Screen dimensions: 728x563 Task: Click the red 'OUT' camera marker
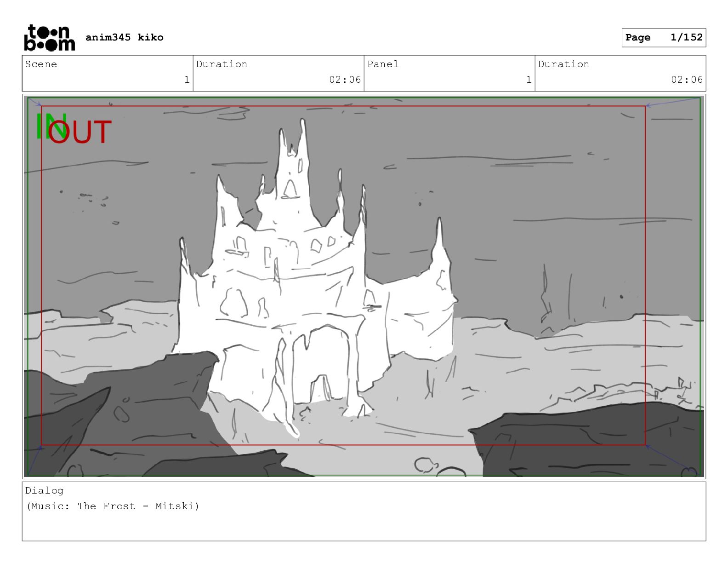(x=80, y=132)
